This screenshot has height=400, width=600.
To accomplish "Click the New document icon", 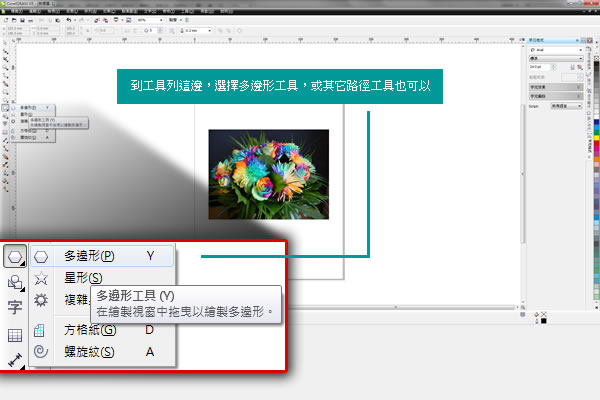I will (6, 20).
